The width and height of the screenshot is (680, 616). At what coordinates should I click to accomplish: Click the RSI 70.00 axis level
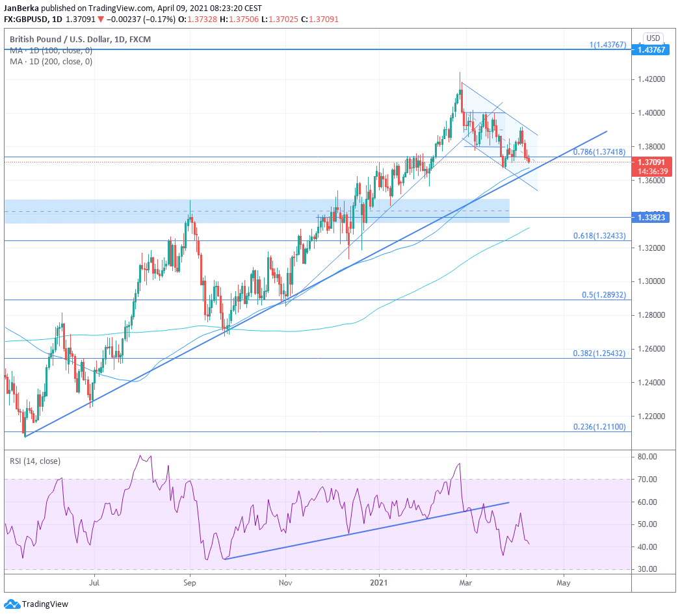tap(647, 480)
